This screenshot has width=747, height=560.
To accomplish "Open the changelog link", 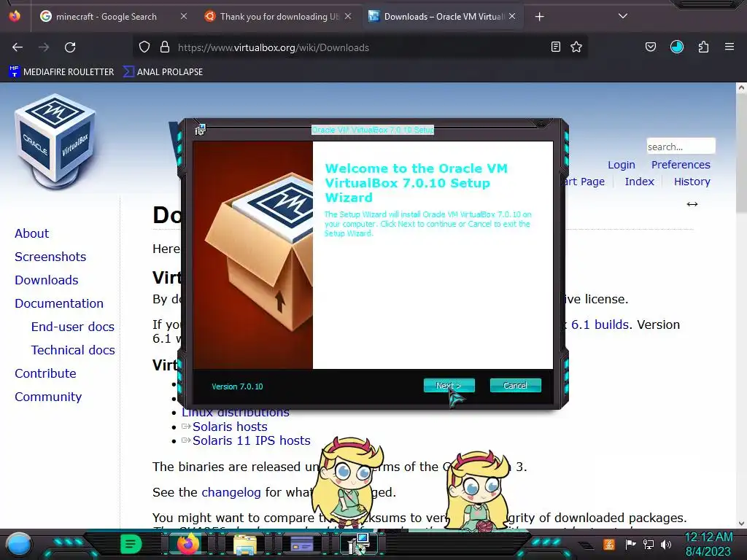I will tap(231, 492).
